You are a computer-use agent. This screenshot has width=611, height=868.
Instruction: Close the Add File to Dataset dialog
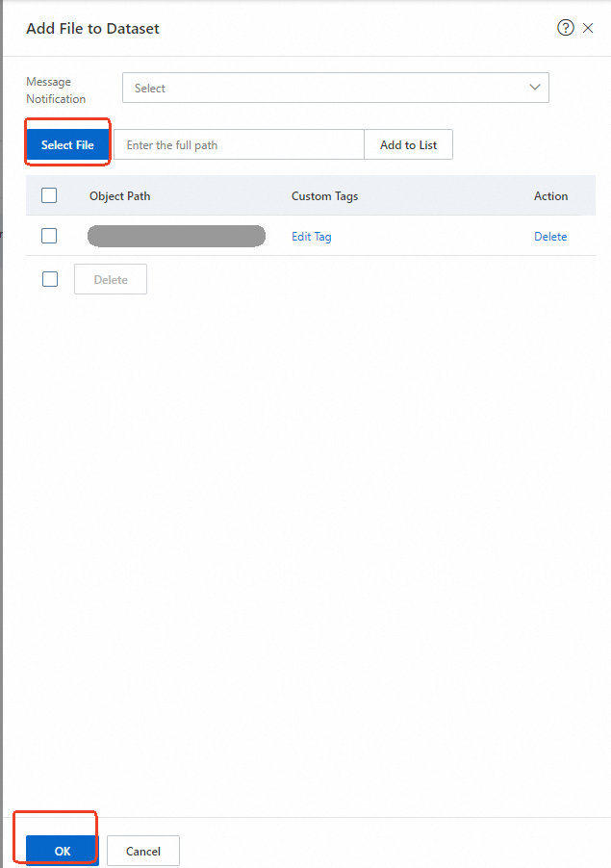pos(588,28)
